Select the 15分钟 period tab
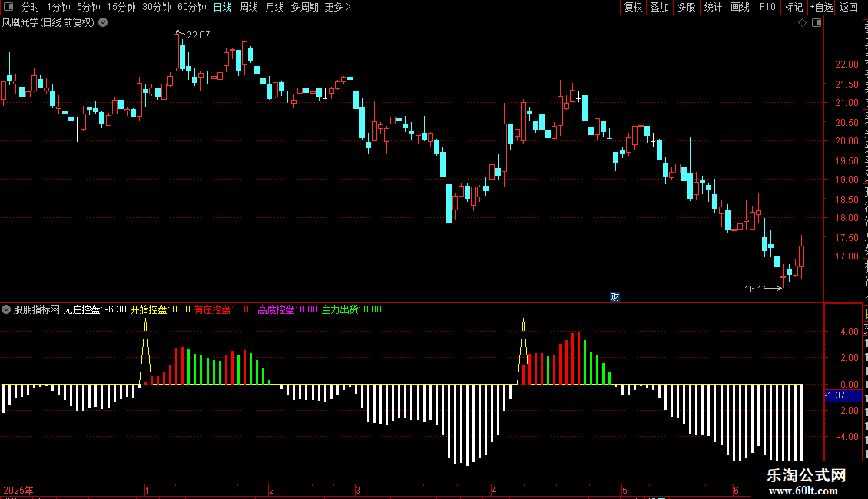 coord(121,7)
